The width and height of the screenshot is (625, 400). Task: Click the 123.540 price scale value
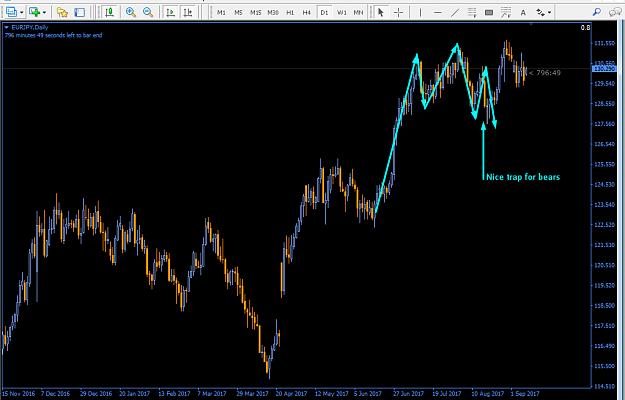click(605, 205)
